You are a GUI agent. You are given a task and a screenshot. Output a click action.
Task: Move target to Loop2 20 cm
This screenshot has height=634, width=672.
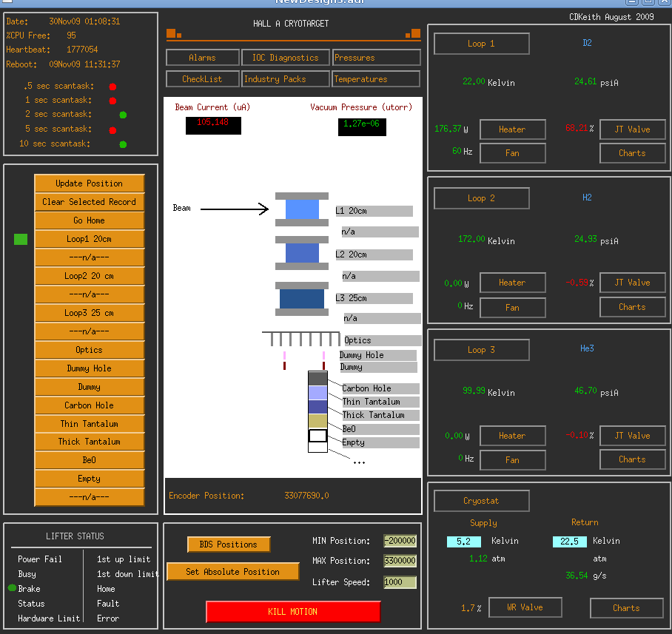pyautogui.click(x=89, y=276)
